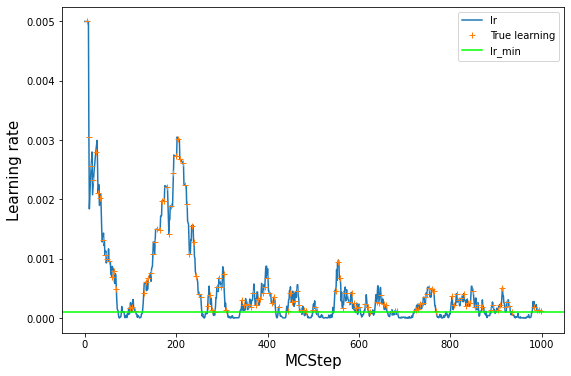The height and width of the screenshot is (376, 571).
Task: Click the 'lr' legend label
Action: pos(493,20)
